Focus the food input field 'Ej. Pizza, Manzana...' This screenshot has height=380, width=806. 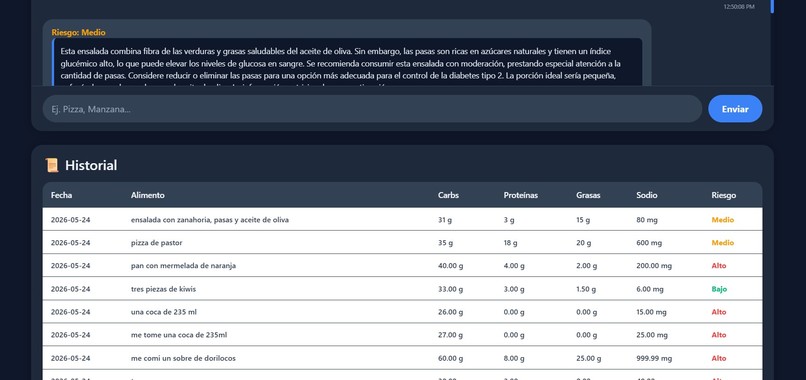tap(372, 109)
